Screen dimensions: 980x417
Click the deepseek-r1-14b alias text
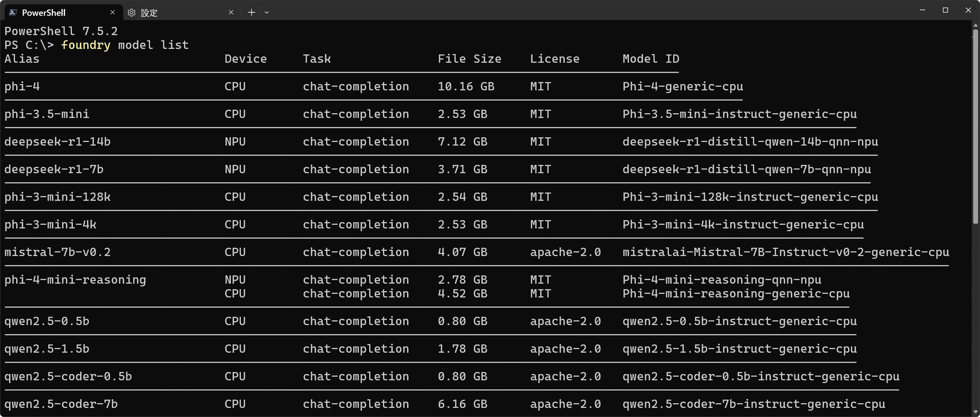point(58,142)
